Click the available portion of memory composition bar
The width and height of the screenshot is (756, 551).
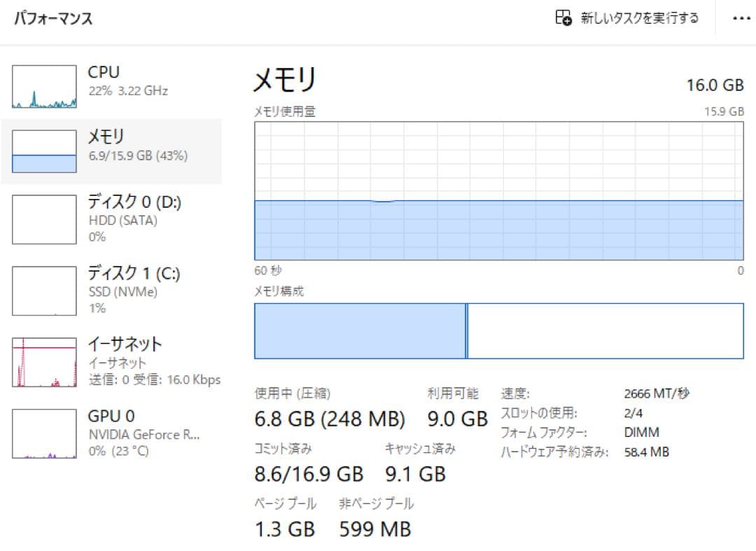pos(605,330)
